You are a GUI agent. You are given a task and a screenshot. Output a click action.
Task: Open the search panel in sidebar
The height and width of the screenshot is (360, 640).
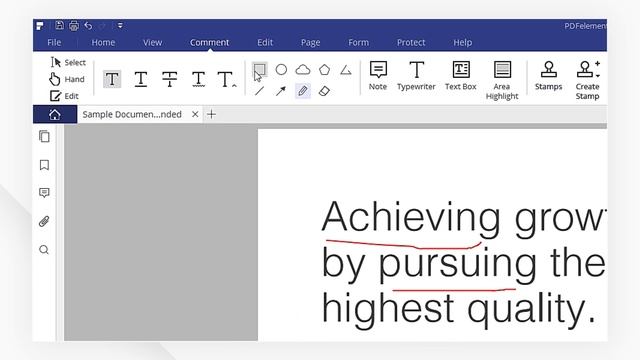click(x=44, y=250)
